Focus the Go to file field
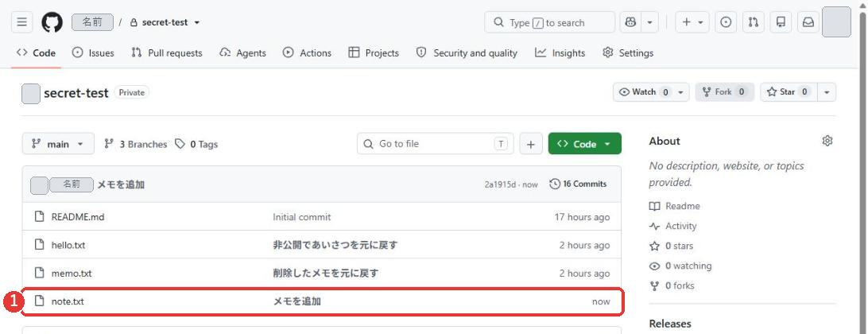The height and width of the screenshot is (334, 868). [x=435, y=144]
